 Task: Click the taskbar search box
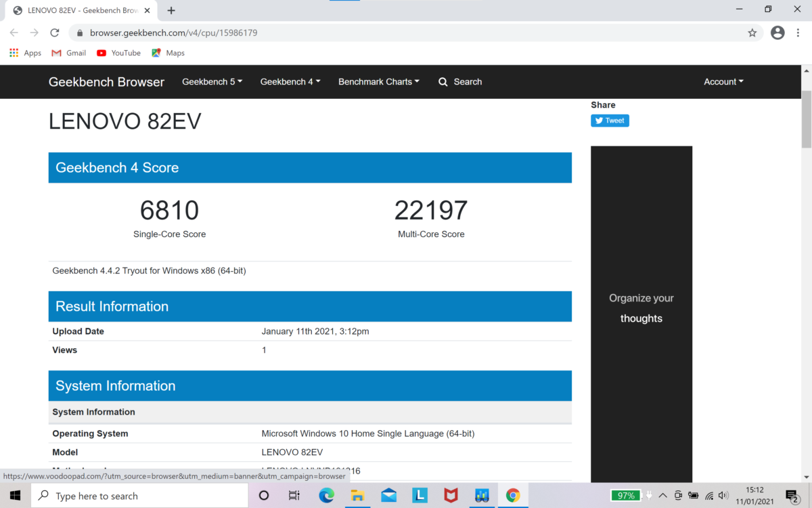139,496
